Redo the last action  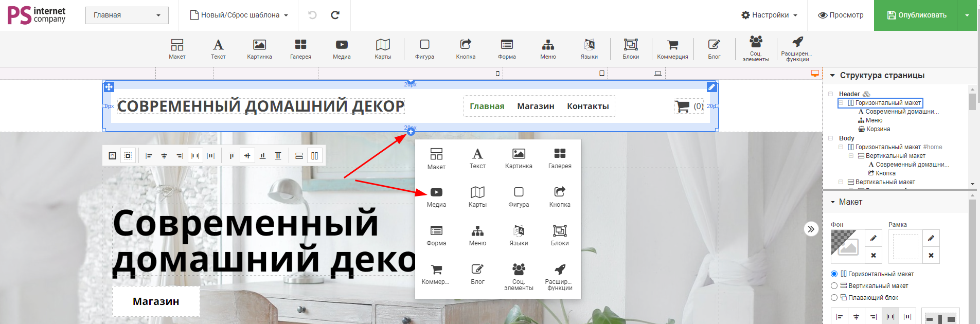click(335, 15)
